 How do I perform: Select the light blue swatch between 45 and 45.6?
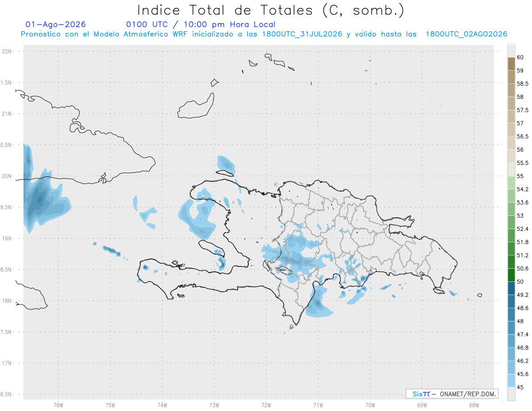[x=511, y=380]
